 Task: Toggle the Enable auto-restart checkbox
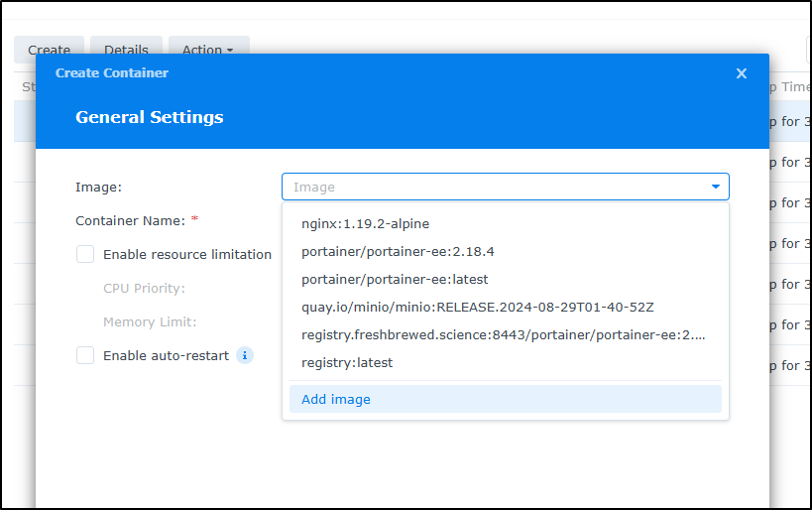(85, 355)
